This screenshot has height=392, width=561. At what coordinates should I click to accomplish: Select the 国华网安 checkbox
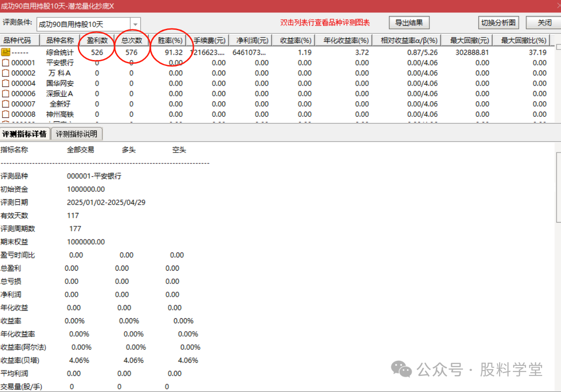[x=5, y=83]
